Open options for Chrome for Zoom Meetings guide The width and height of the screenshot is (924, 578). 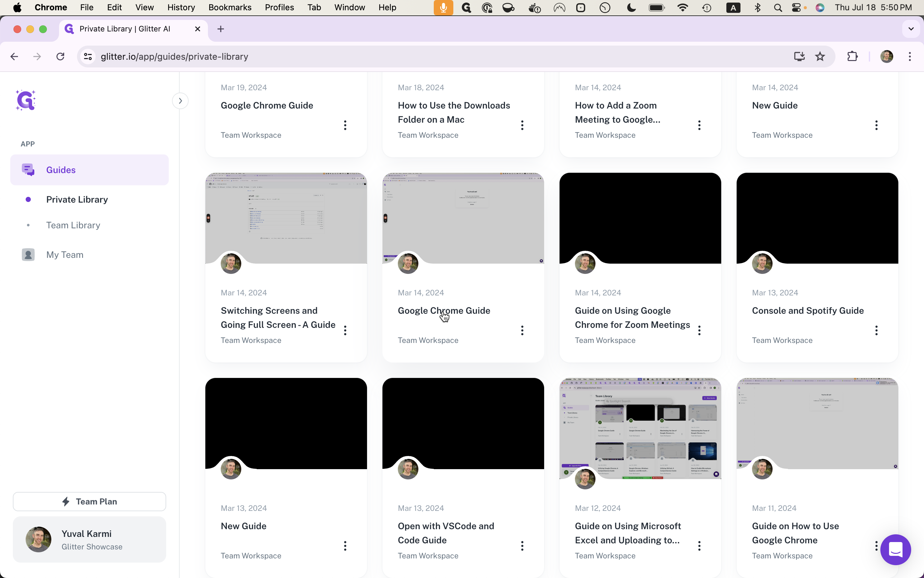(699, 330)
